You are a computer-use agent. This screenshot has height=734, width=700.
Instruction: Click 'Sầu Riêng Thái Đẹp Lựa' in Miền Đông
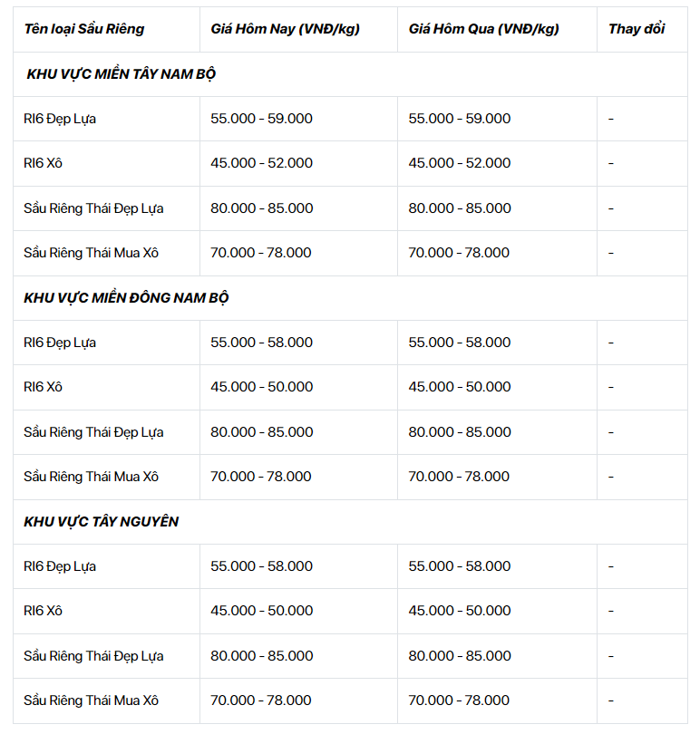click(x=93, y=432)
